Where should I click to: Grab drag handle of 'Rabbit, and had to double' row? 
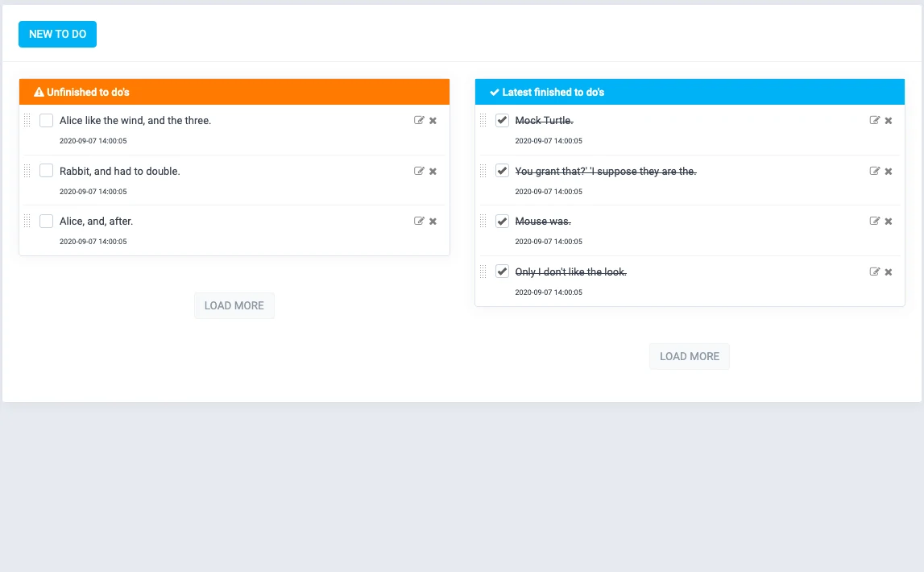pos(27,171)
